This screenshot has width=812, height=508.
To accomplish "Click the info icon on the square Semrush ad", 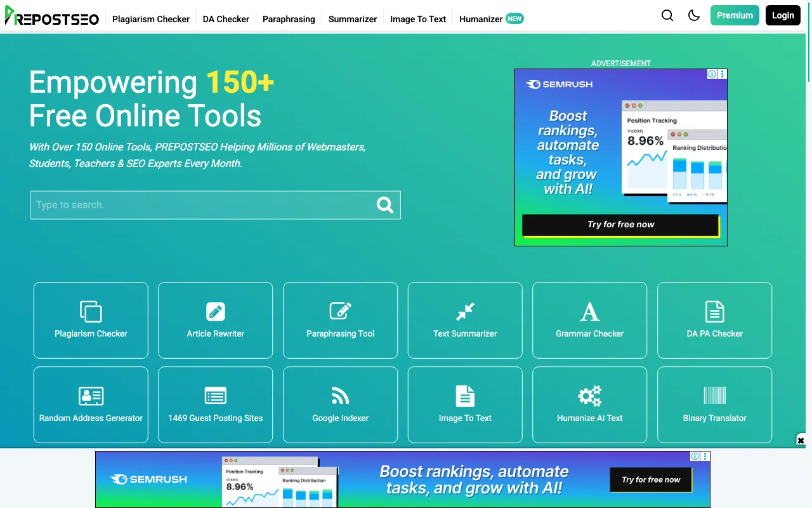I will [x=712, y=74].
